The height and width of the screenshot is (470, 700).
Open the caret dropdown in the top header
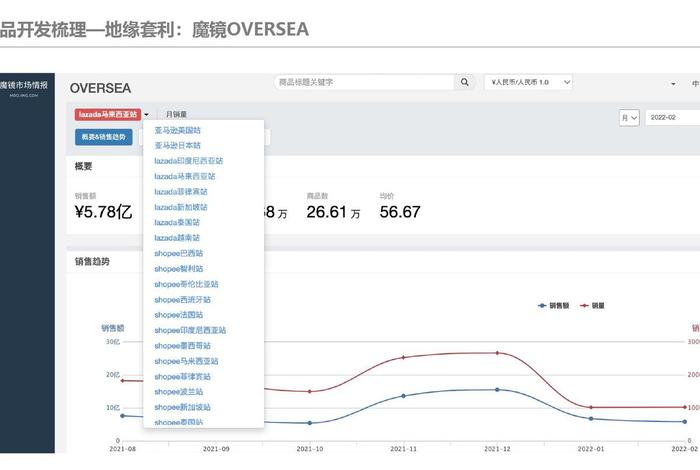coord(673,84)
